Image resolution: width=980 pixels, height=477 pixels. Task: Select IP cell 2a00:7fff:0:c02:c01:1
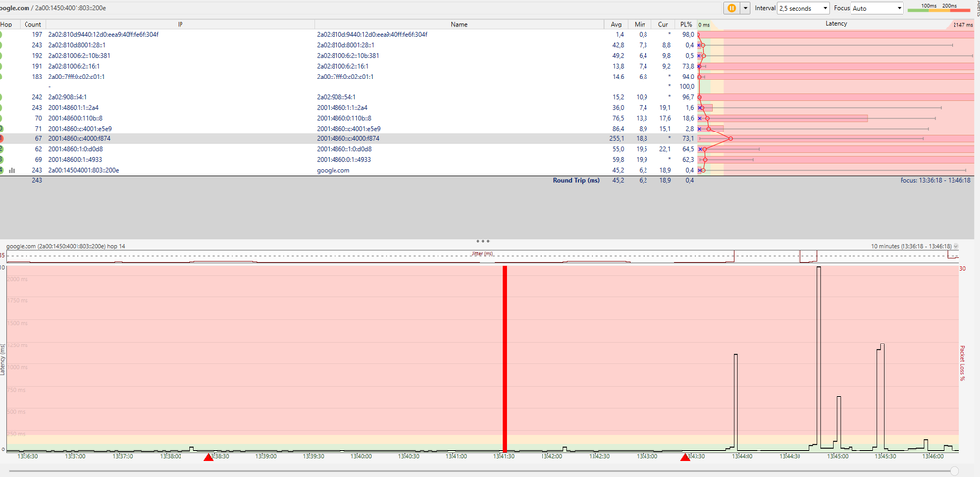point(77,77)
